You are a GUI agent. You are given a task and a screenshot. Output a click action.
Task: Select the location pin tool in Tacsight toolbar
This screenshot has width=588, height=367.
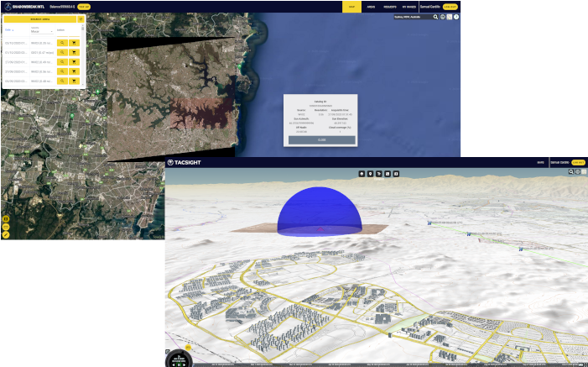370,174
